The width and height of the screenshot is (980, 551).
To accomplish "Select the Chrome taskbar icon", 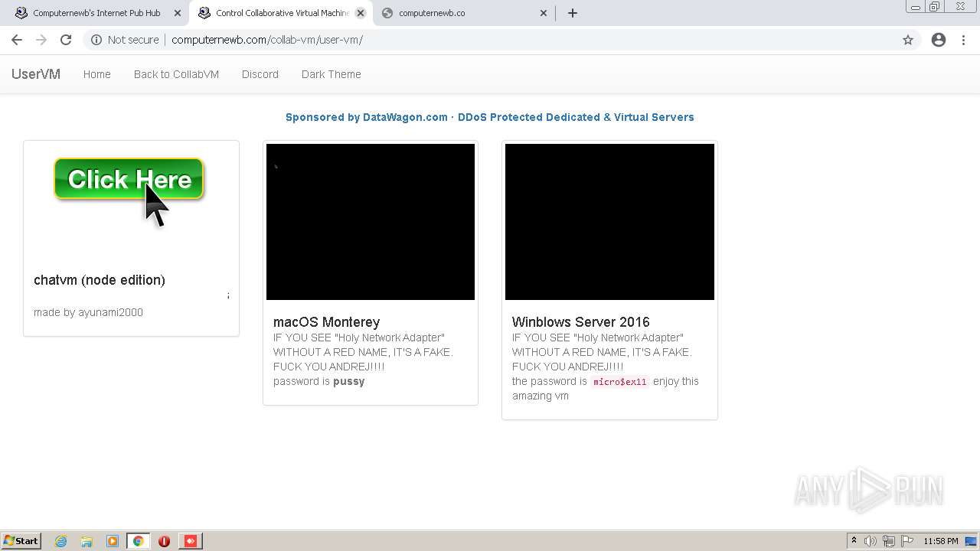I will click(139, 541).
